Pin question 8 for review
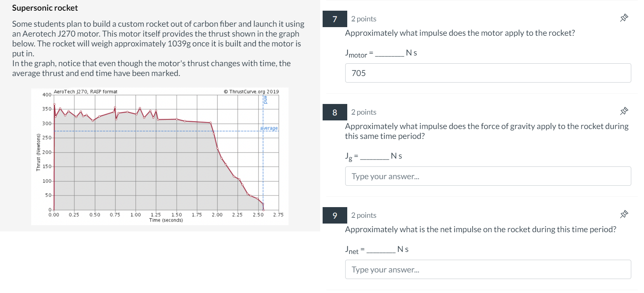 coord(624,111)
